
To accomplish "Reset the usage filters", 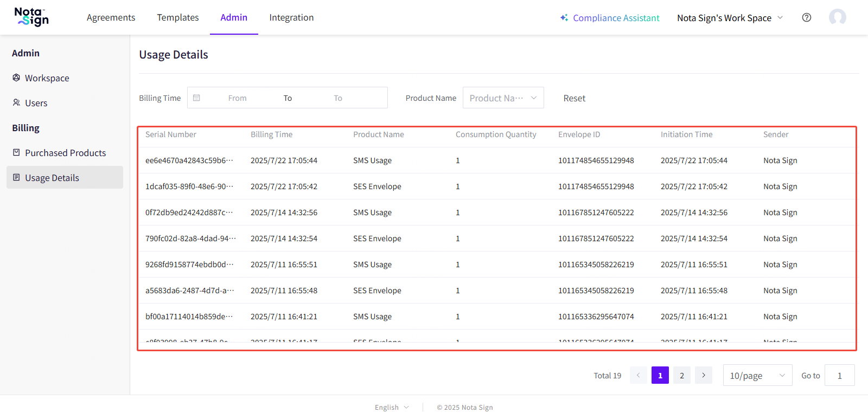I will click(574, 98).
